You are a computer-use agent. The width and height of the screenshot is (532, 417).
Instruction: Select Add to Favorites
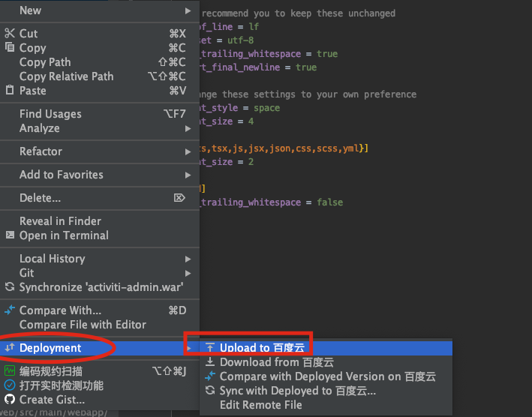pos(99,175)
